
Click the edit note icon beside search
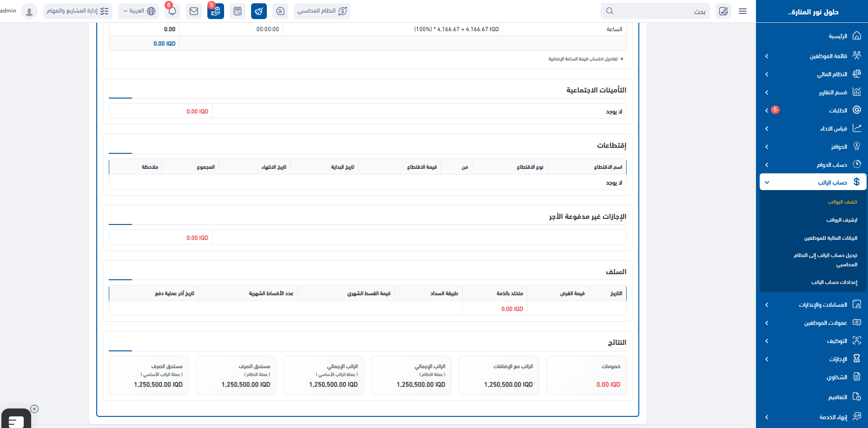point(723,11)
